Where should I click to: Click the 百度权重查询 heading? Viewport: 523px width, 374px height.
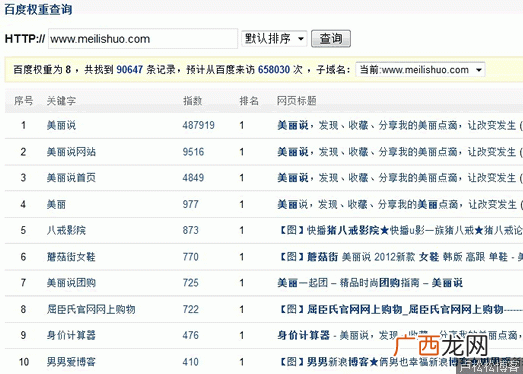(x=38, y=9)
